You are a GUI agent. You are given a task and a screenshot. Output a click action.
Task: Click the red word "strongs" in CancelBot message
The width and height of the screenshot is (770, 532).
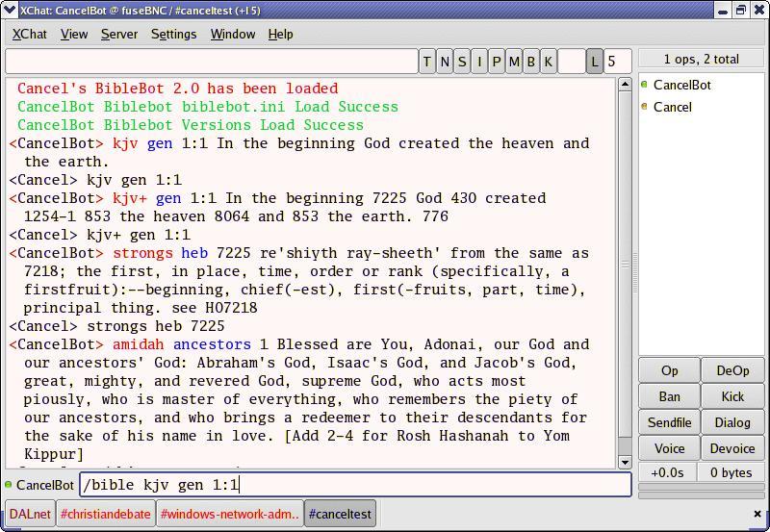142,253
